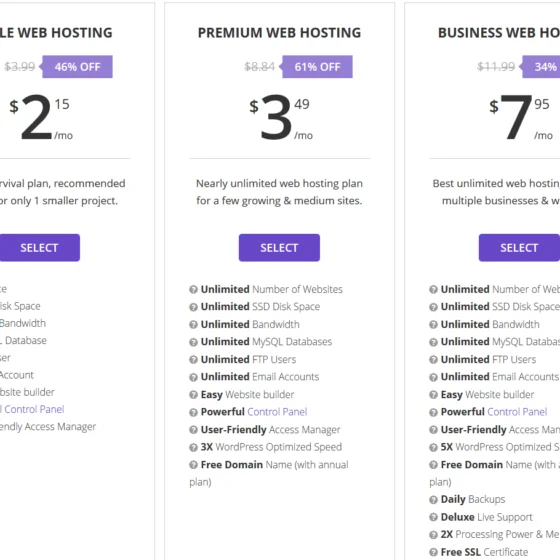Click help icon next to Free SSL Certificate
Screen dimensions: 560x560
coord(433,552)
